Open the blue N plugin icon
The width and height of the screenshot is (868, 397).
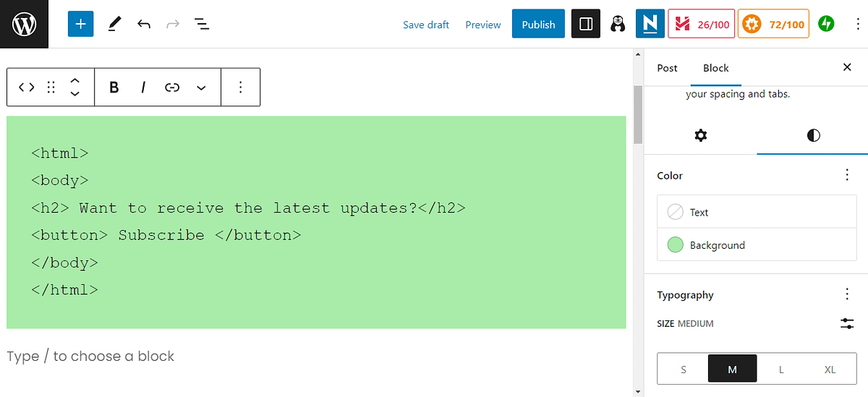tap(650, 24)
